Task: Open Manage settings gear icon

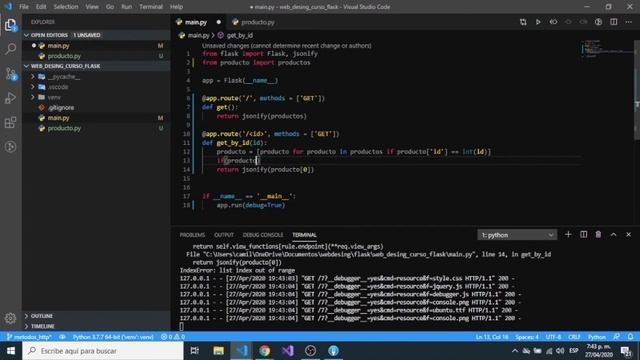Action: 11,318
